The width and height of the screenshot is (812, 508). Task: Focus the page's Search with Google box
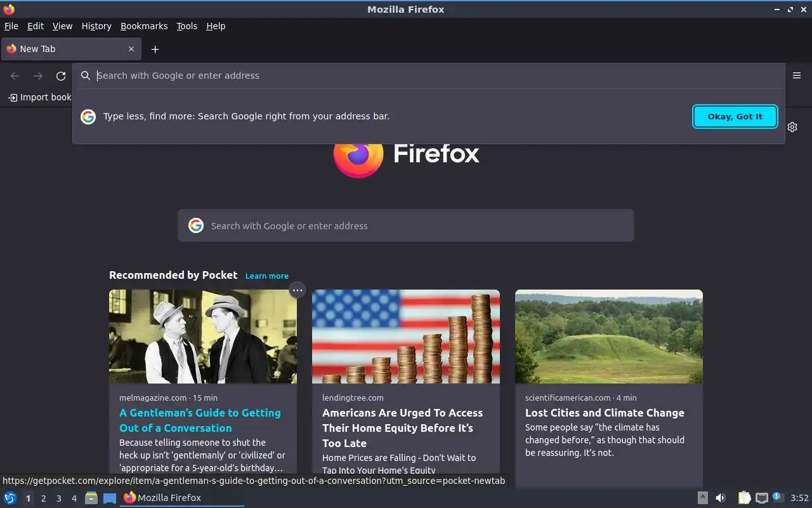coord(406,225)
